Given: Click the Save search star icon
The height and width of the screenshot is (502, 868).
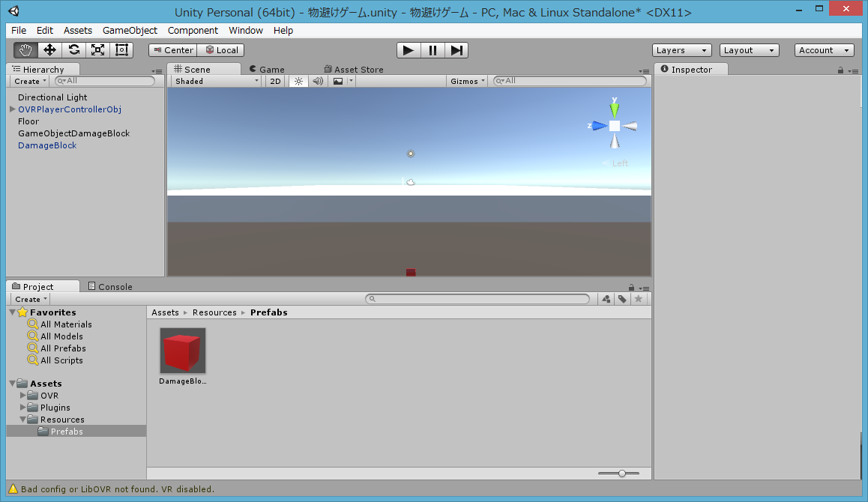Looking at the screenshot, I should 639,299.
